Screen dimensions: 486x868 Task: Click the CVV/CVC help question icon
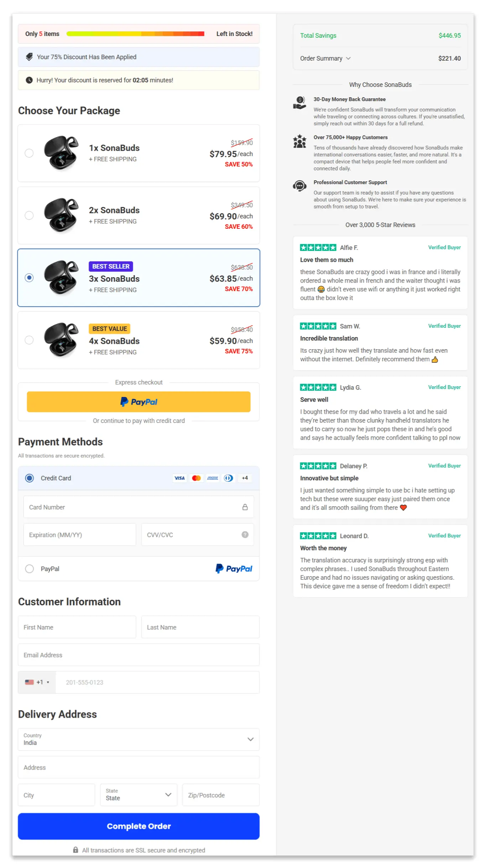(245, 534)
